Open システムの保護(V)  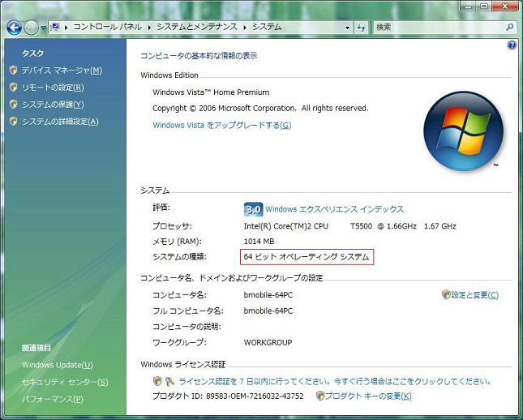[x=53, y=105]
